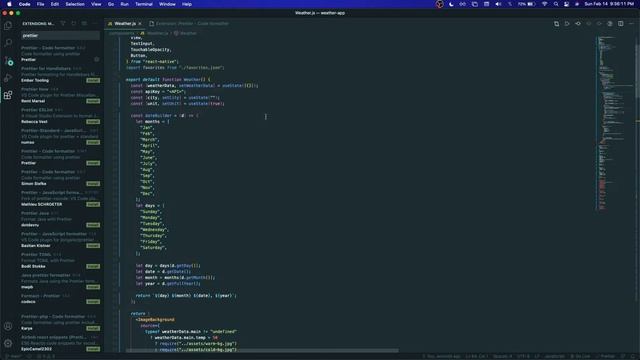Open the Run menu

point(124,4)
